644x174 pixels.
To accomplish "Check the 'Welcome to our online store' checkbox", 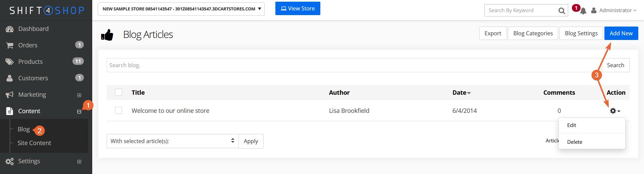I will pyautogui.click(x=118, y=111).
